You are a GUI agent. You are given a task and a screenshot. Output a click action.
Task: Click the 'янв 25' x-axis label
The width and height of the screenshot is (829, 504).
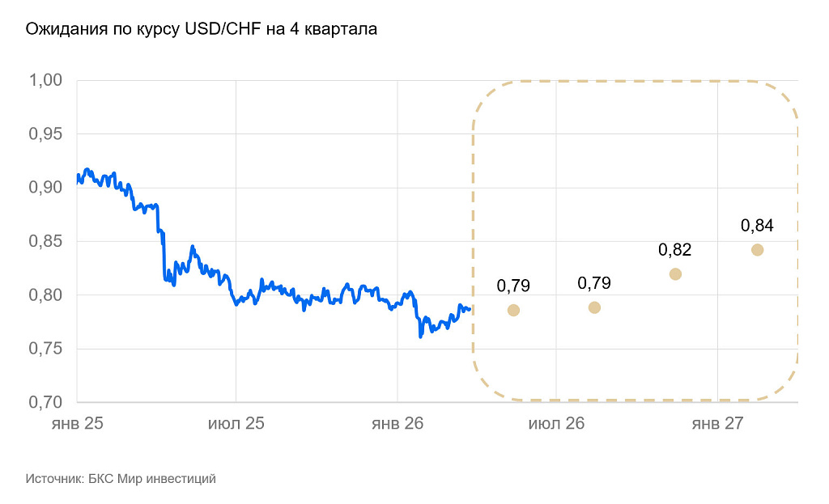[77, 424]
